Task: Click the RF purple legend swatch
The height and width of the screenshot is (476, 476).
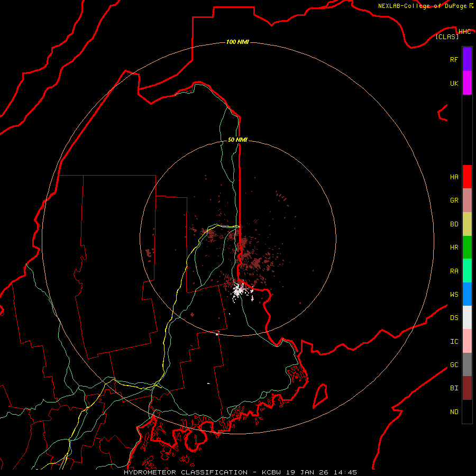Action: tap(467, 59)
